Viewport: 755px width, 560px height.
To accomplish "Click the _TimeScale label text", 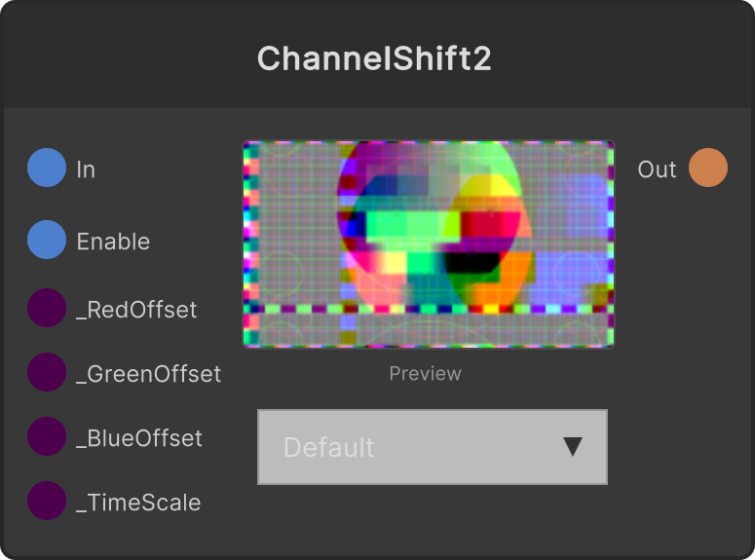I will pyautogui.click(x=138, y=503).
